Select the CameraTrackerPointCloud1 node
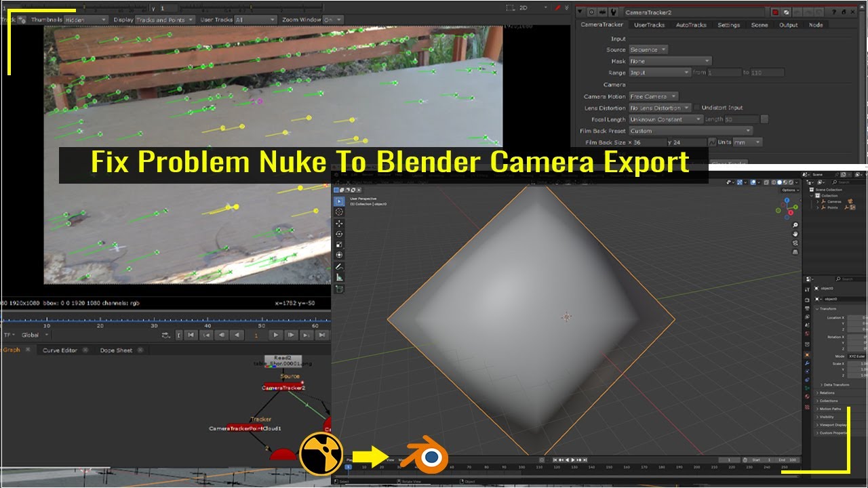The image size is (868, 488). point(245,428)
